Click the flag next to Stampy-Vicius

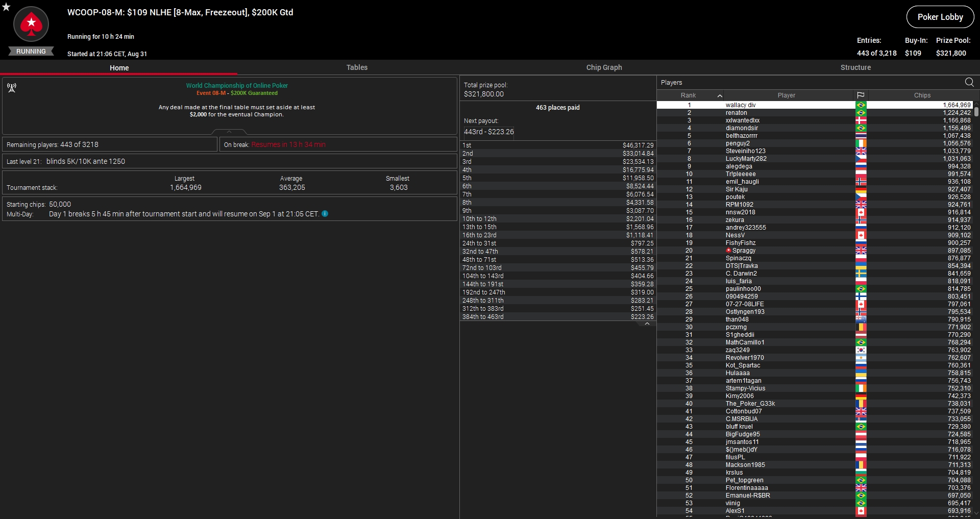tap(861, 388)
